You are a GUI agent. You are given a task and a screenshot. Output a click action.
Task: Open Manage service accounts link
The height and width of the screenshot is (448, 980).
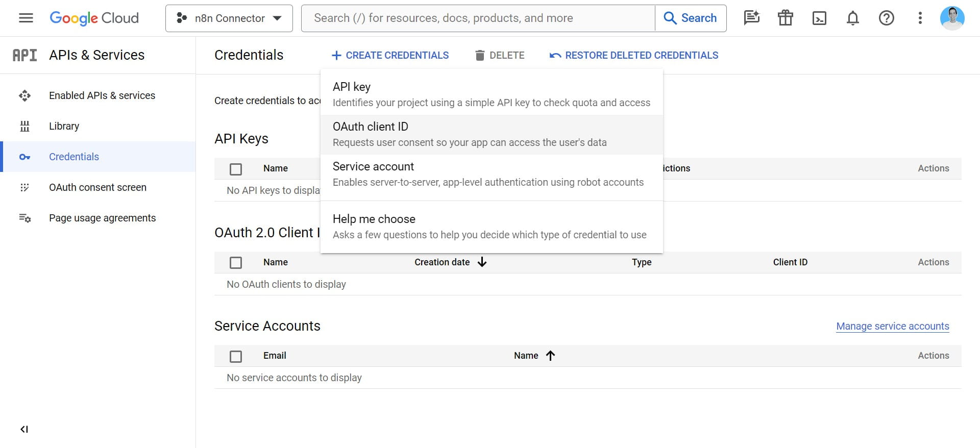893,326
